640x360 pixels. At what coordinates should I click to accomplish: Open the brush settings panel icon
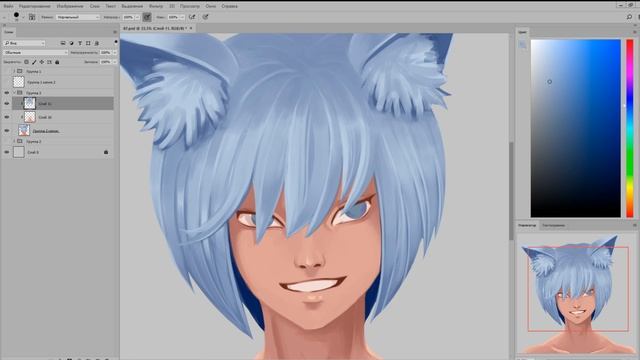pos(32,17)
